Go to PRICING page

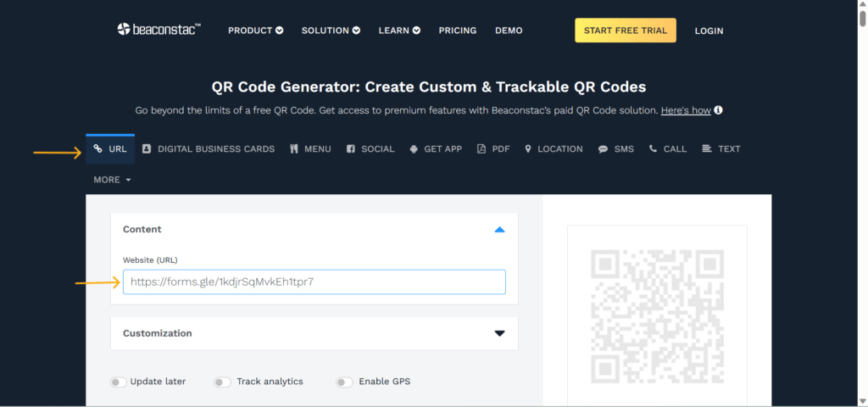[458, 31]
